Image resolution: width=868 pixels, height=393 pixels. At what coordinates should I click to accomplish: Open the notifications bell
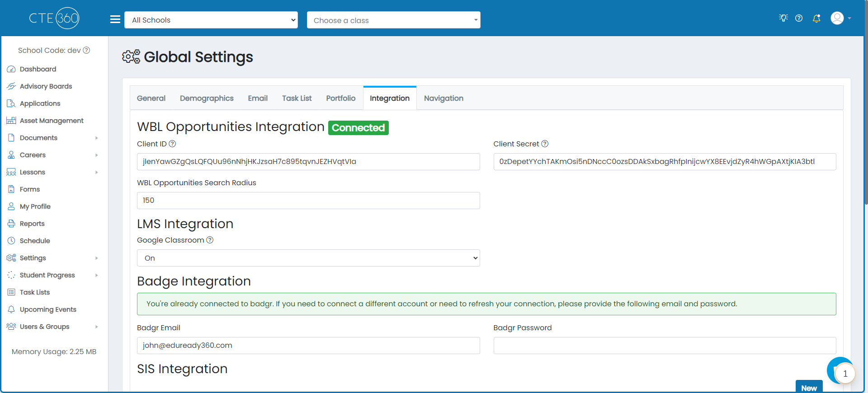(816, 18)
